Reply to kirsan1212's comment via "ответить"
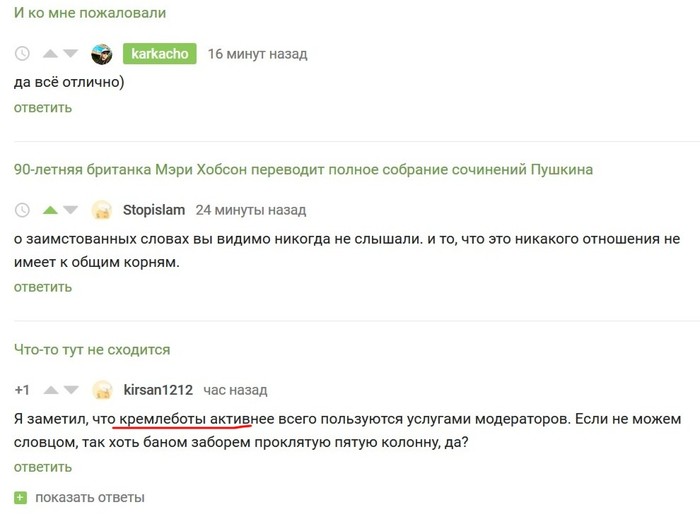Viewport: 700px width, 519px height. (x=43, y=466)
